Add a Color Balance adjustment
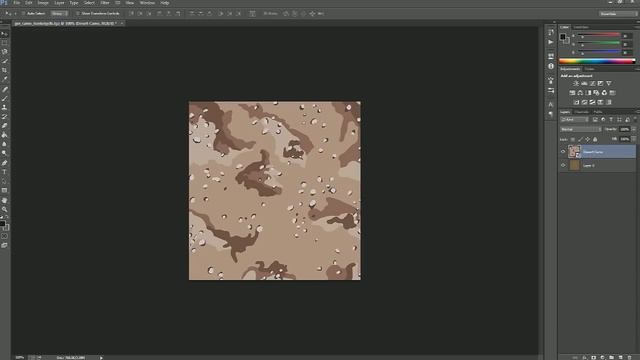This screenshot has height=360, width=640. tap(580, 93)
